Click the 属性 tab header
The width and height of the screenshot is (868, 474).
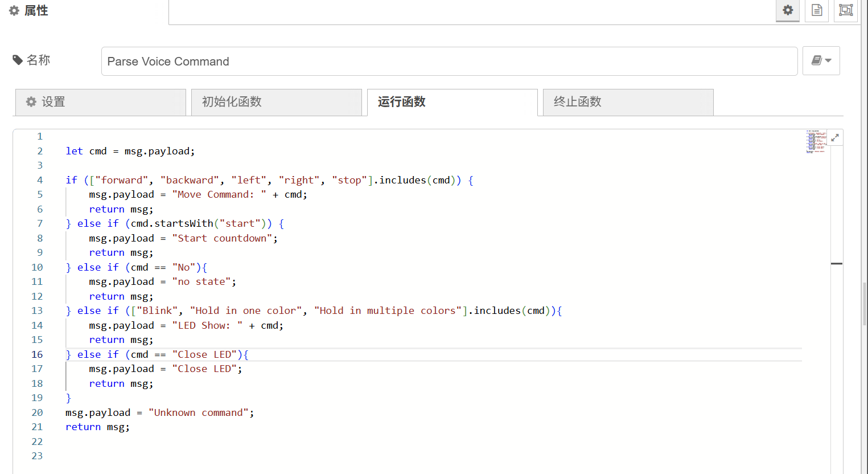click(x=28, y=10)
